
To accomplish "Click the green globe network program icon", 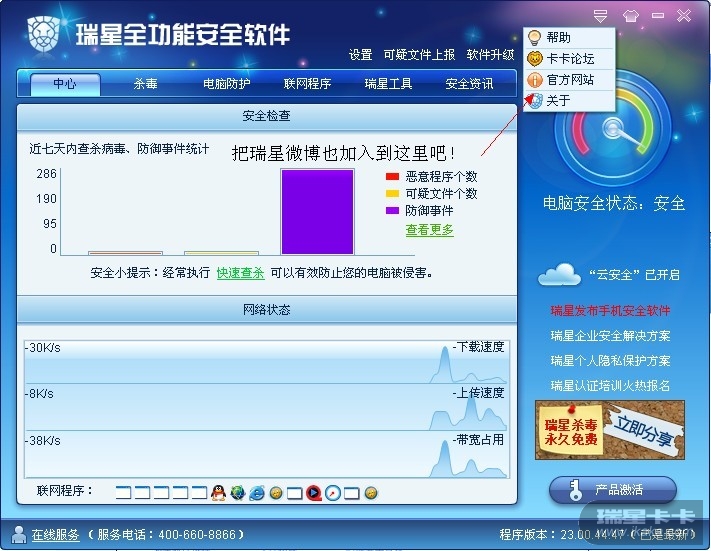I will [238, 492].
